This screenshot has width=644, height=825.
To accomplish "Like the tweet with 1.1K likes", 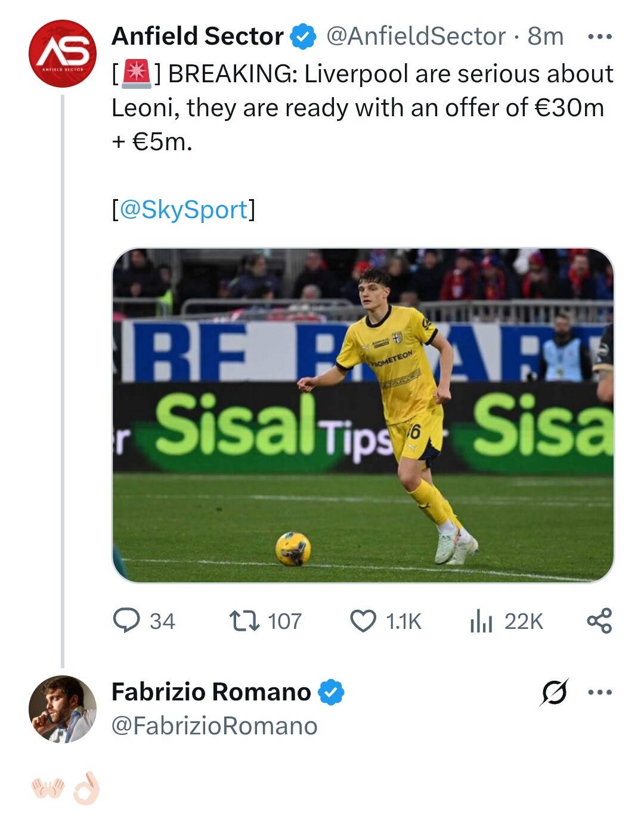I will tap(363, 621).
